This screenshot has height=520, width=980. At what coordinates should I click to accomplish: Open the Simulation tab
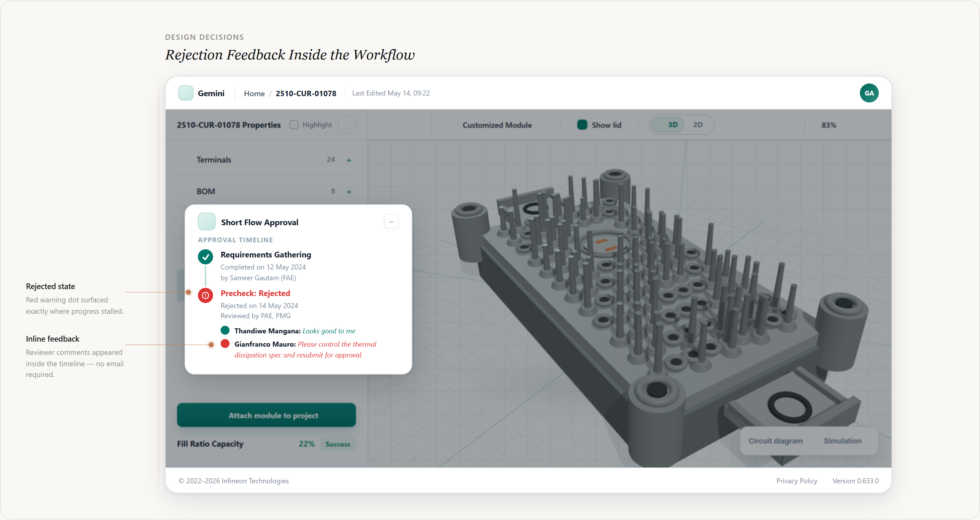point(842,441)
